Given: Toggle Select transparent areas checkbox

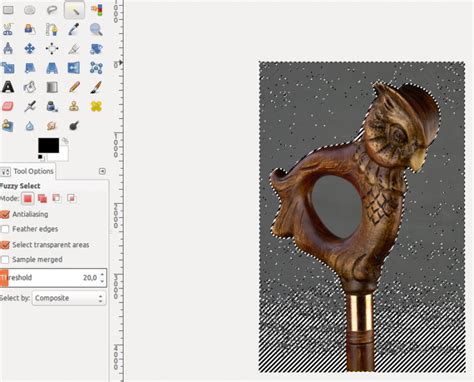Looking at the screenshot, I should 5,245.
